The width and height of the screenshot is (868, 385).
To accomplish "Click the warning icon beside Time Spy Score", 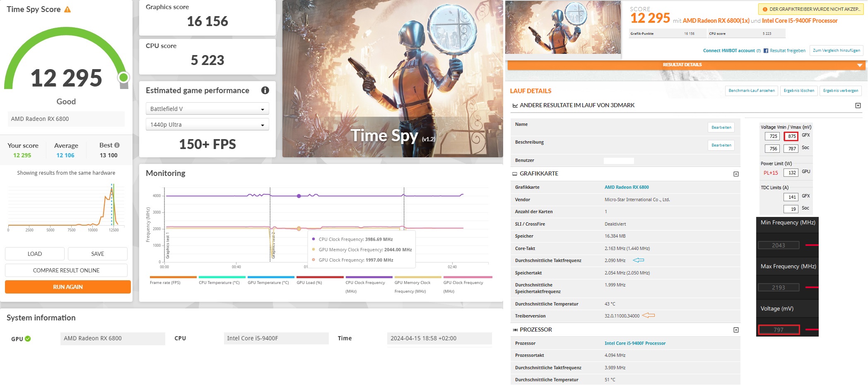I will point(68,9).
